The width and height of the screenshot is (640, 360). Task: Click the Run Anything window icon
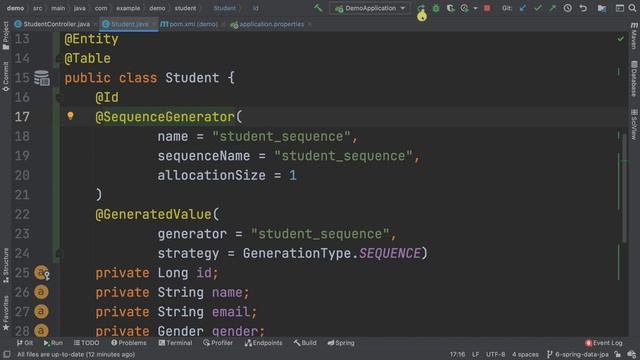click(x=620, y=8)
